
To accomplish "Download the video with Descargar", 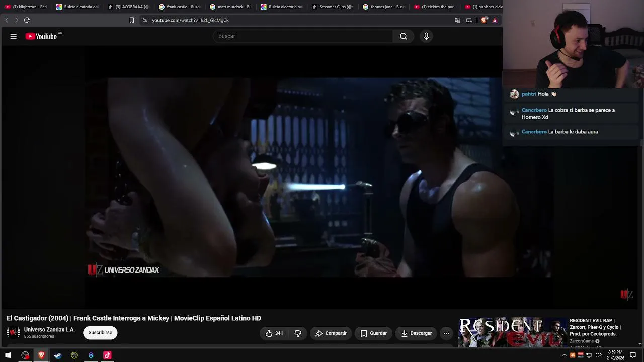I will point(417,333).
